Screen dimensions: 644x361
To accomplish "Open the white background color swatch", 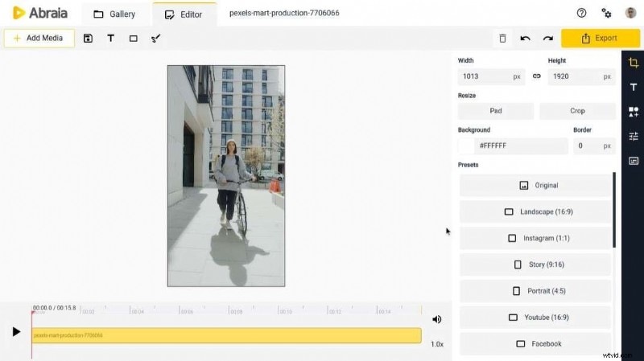I will tap(466, 146).
